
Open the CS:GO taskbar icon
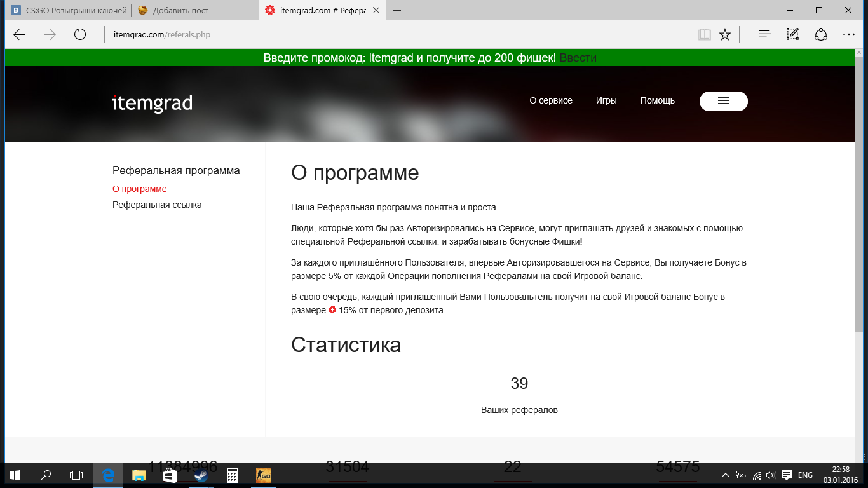click(x=263, y=475)
